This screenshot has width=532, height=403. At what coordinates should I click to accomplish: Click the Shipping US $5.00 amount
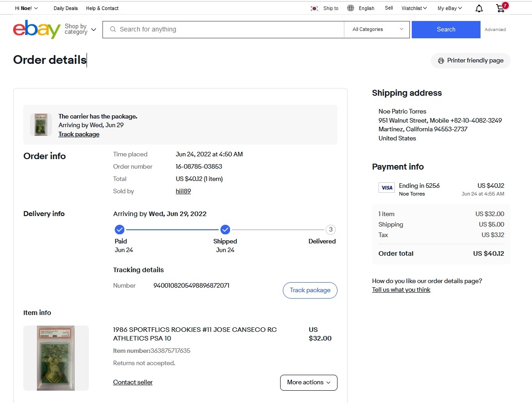click(x=491, y=224)
